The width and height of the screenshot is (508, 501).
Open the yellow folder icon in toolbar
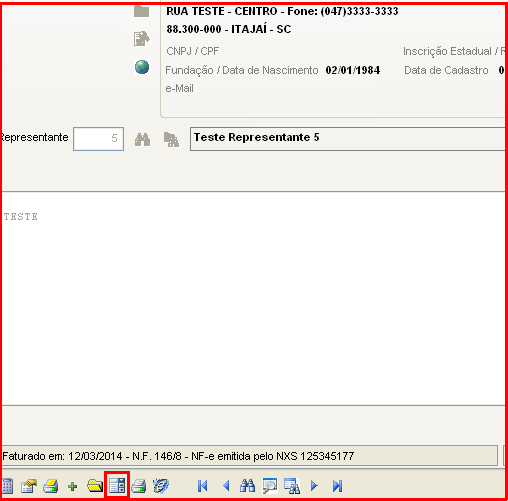(x=95, y=486)
